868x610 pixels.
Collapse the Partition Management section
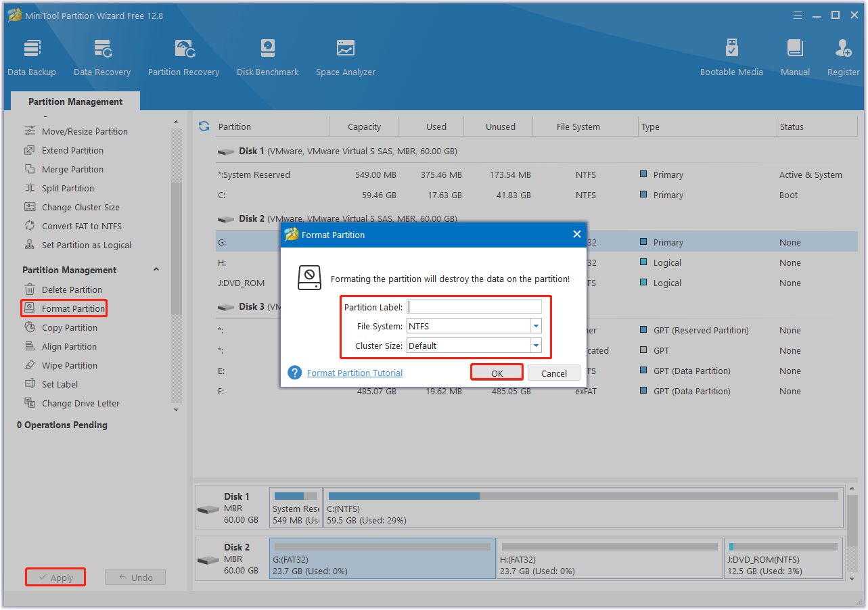pyautogui.click(x=156, y=269)
